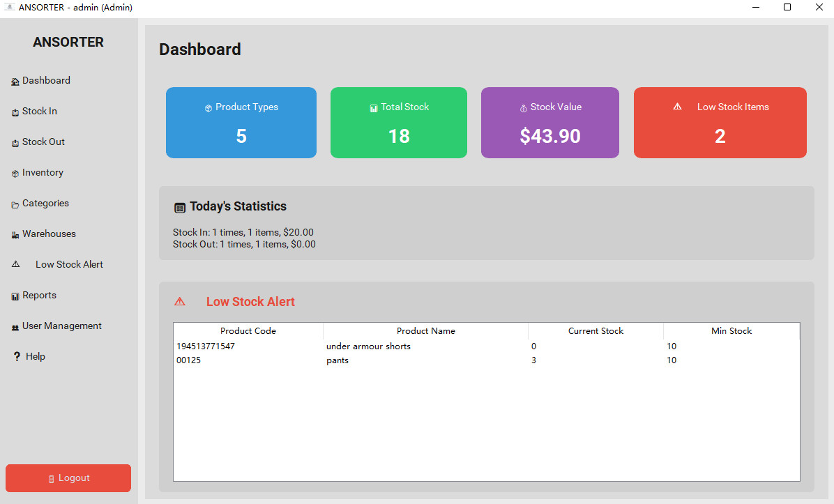Click current stock value 0
The width and height of the screenshot is (834, 504).
point(534,346)
